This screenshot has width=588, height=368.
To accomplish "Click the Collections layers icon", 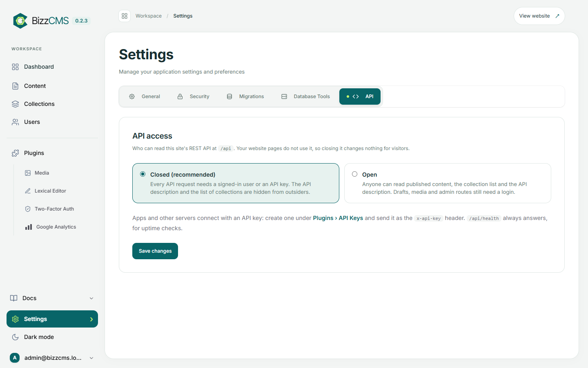I will coord(16,104).
